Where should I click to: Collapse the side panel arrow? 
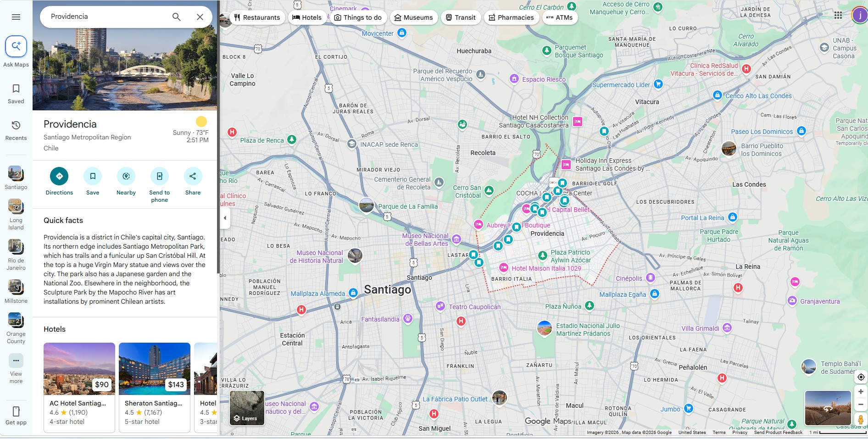[x=225, y=218]
